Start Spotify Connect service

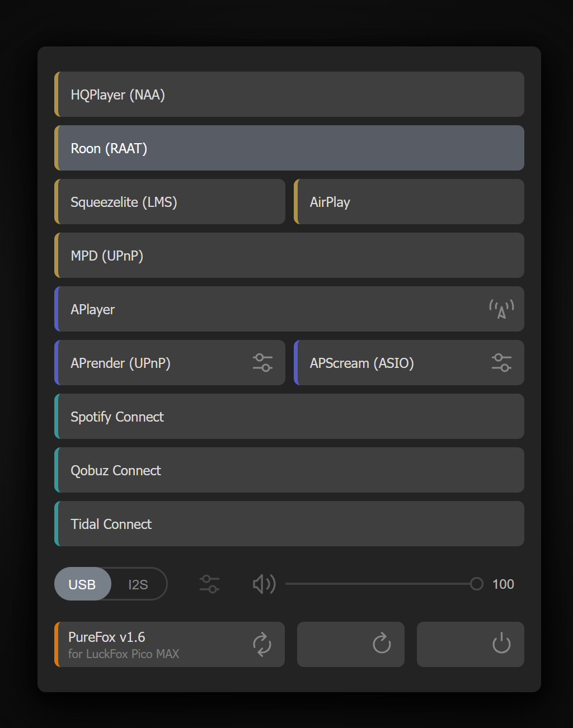click(x=289, y=417)
